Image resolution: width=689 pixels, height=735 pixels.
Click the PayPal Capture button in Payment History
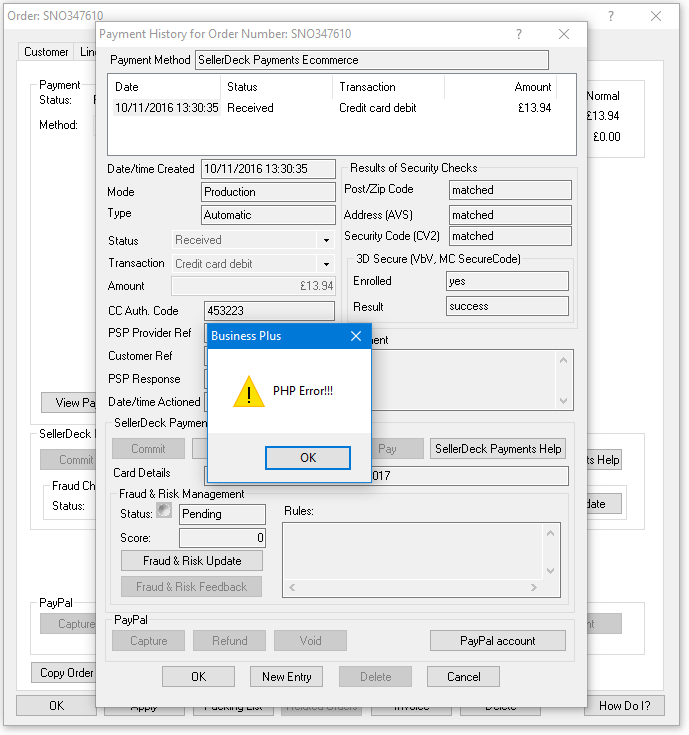148,640
